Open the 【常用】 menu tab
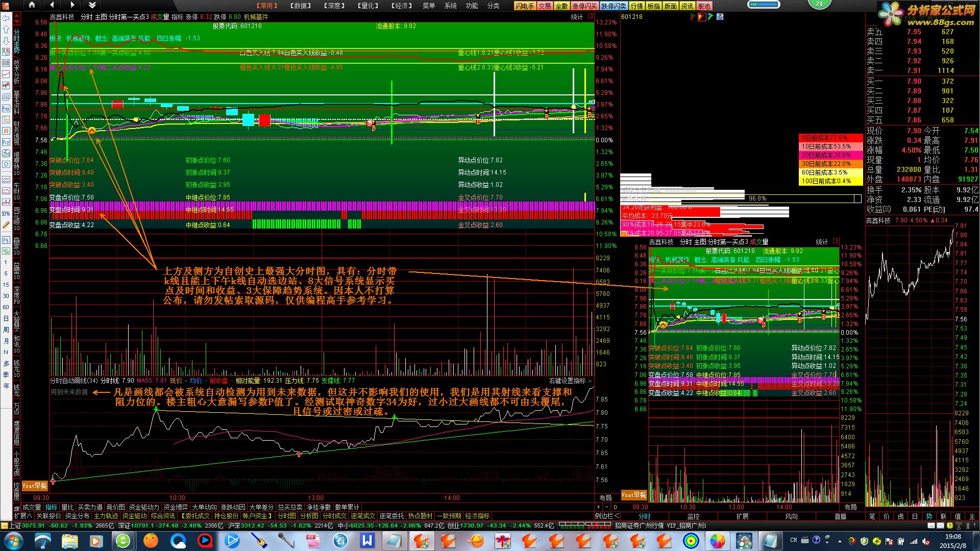Screen dimensions: 980x551 [267, 6]
